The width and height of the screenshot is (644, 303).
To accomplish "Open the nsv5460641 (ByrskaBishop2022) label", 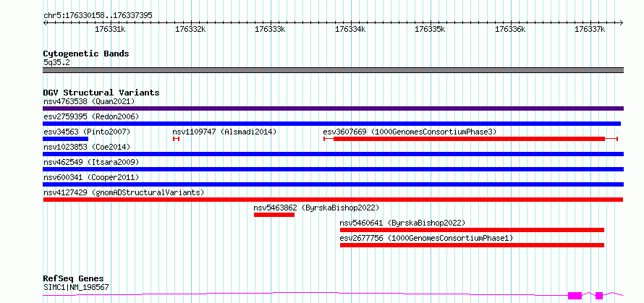I will pyautogui.click(x=402, y=223).
